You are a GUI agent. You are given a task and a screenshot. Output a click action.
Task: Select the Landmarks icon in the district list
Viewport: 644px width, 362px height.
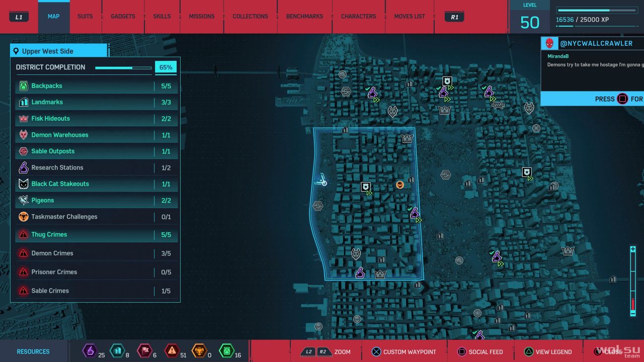pos(23,102)
